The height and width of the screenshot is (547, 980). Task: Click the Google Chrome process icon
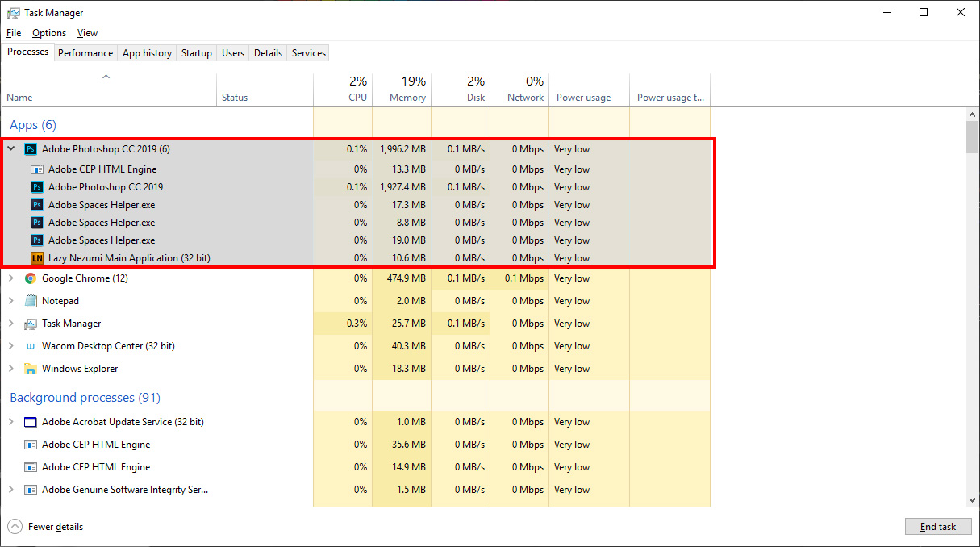pyautogui.click(x=31, y=278)
